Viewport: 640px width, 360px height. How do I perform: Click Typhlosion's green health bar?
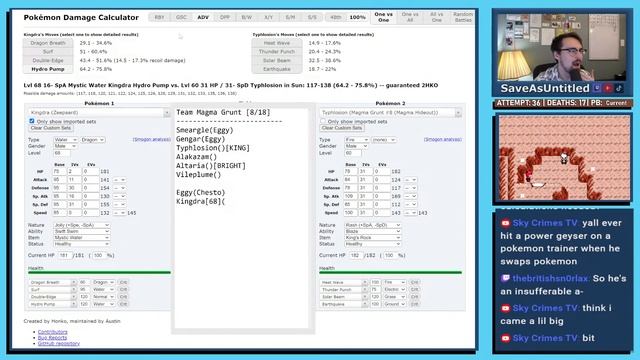coord(390,272)
